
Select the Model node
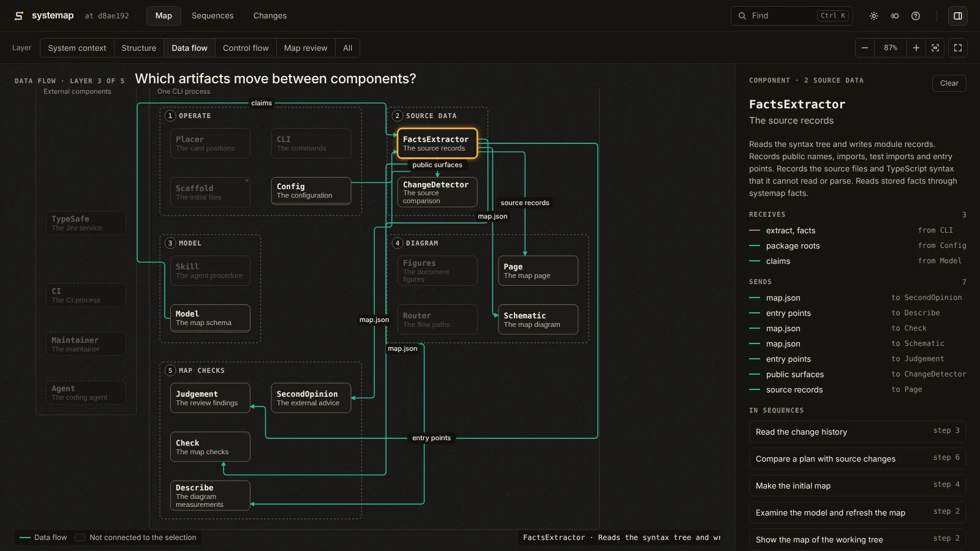click(x=210, y=318)
